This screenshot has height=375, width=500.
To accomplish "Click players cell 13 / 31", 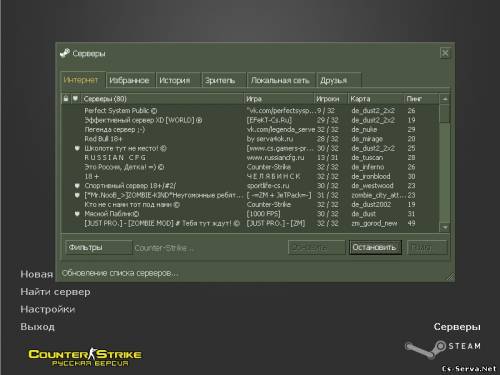I will coord(328,158).
